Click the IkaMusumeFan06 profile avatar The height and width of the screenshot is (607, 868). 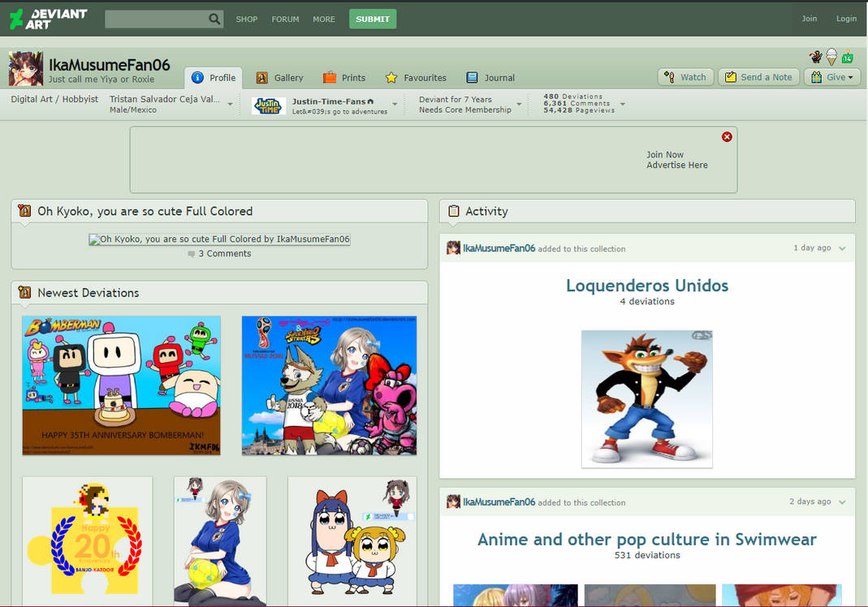tap(25, 68)
